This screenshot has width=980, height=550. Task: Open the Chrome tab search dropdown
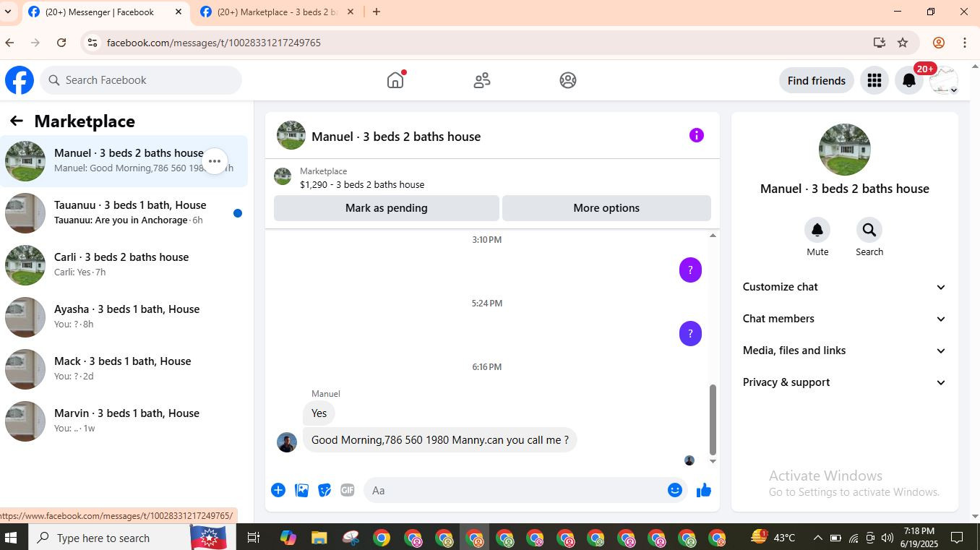[8, 12]
